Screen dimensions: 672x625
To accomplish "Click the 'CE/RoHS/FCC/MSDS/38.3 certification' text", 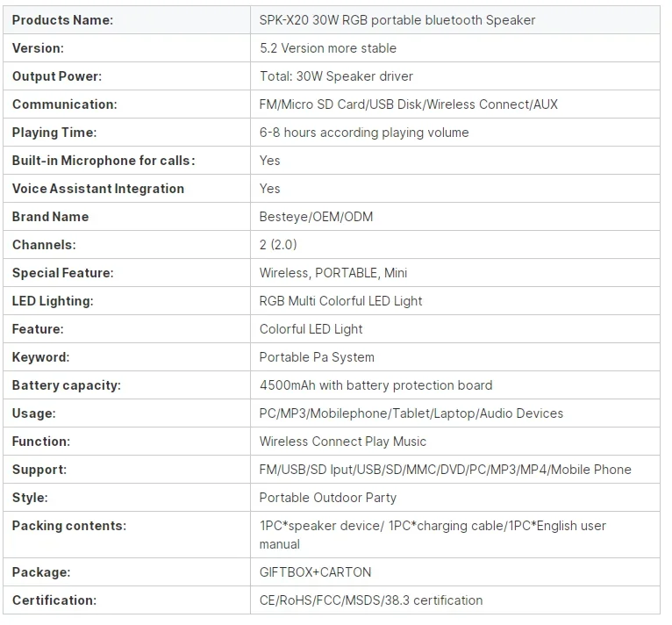I will tap(370, 600).
